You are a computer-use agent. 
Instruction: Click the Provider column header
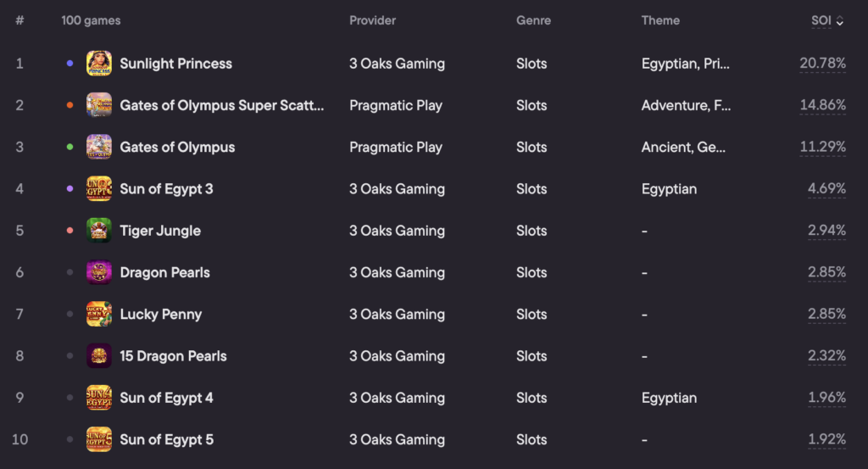coord(373,20)
